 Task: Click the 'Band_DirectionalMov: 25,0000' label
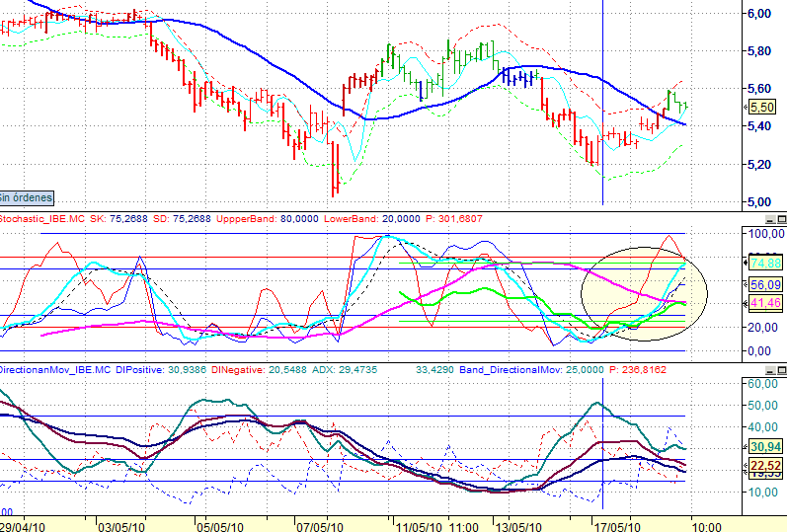click(x=531, y=370)
